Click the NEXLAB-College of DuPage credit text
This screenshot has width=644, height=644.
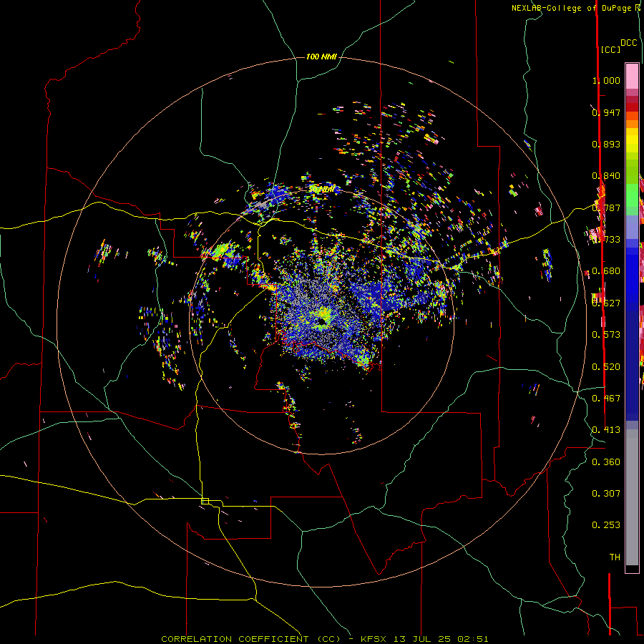[x=576, y=8]
